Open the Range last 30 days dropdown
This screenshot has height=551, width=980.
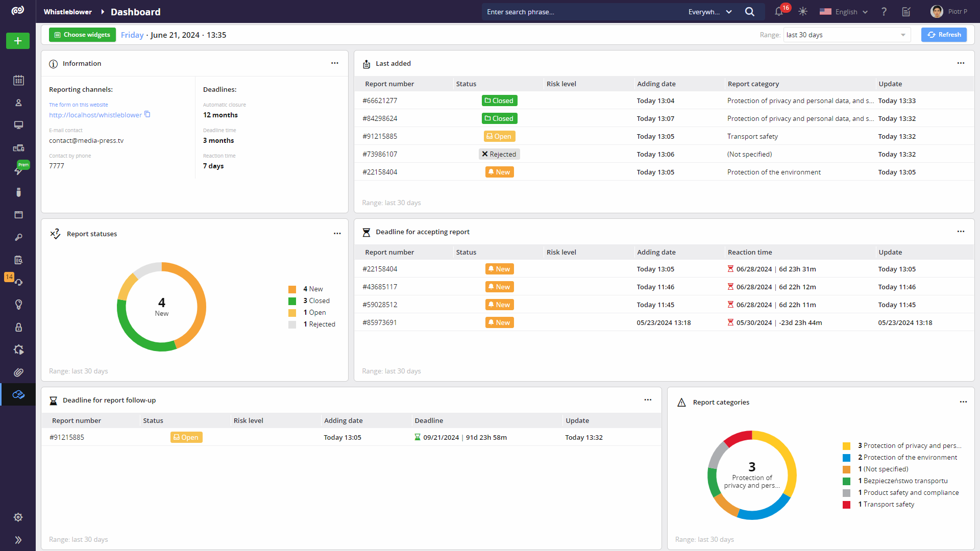(846, 35)
